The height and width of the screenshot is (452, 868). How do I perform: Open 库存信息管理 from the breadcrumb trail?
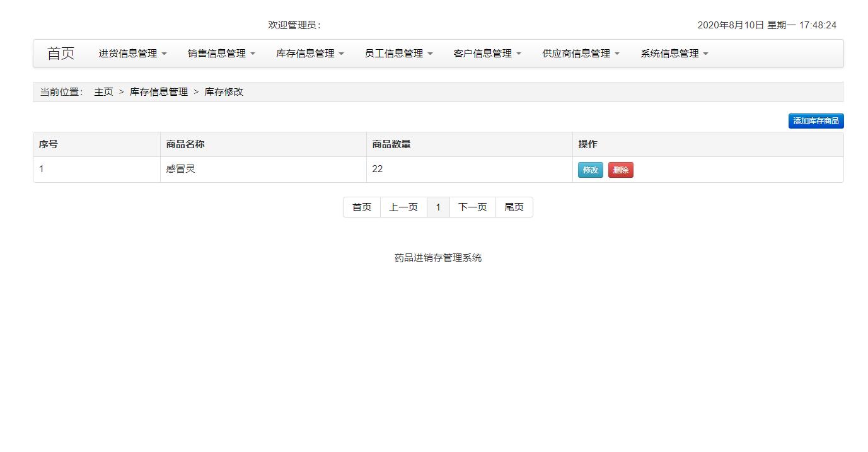pyautogui.click(x=158, y=91)
